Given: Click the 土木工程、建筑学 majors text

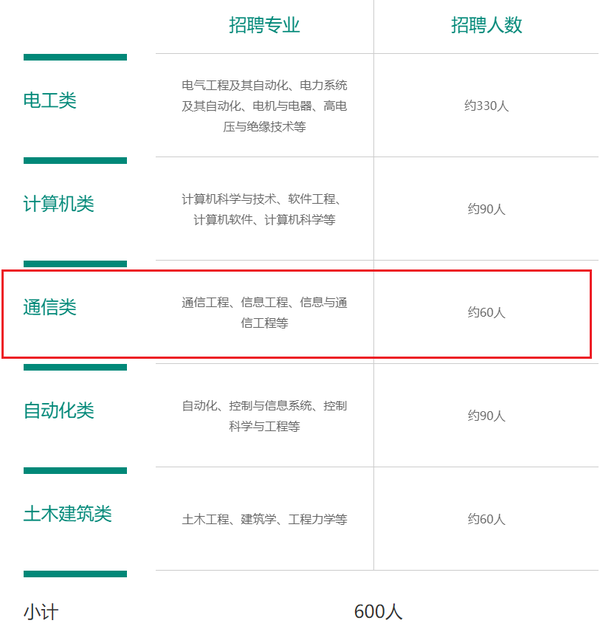Looking at the screenshot, I should click(x=265, y=519).
